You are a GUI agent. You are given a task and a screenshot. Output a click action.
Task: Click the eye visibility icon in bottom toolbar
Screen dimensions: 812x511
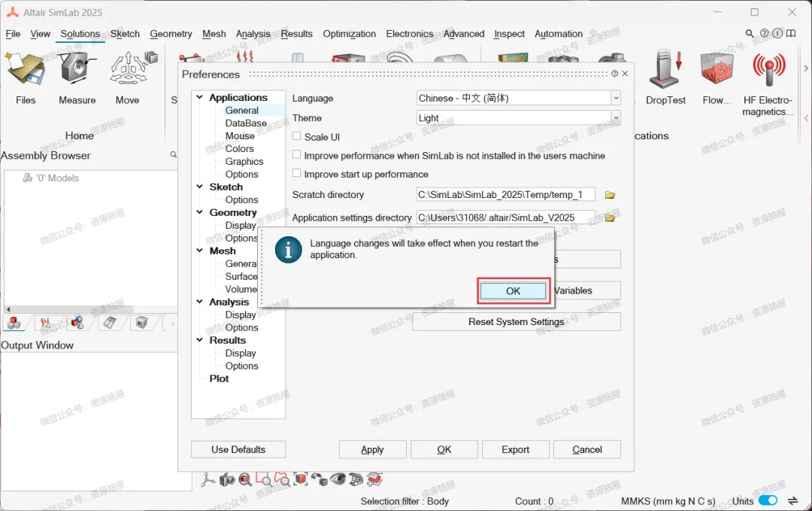click(338, 479)
